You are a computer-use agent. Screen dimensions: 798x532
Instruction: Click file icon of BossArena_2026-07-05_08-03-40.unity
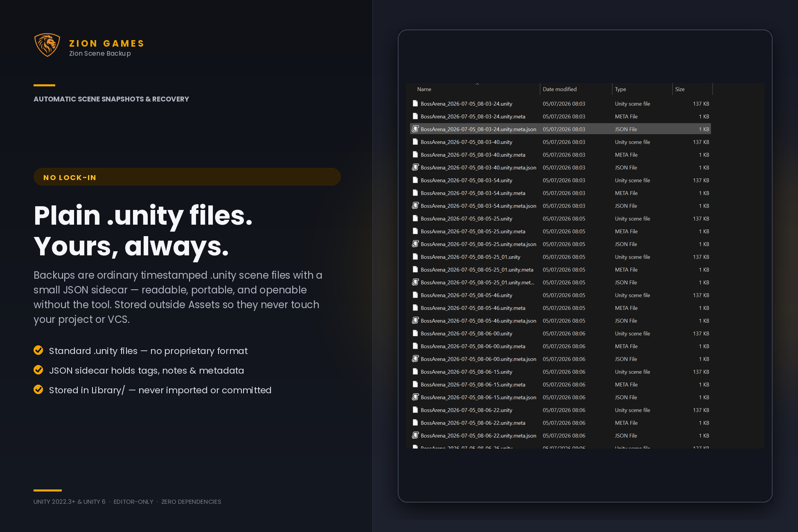(x=415, y=142)
